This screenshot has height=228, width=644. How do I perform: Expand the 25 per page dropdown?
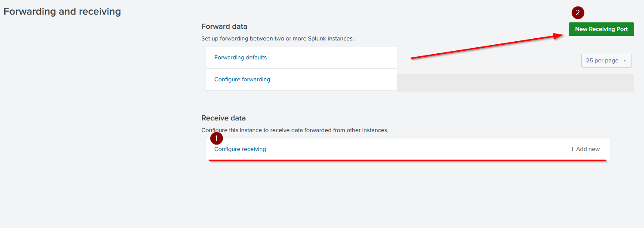coord(606,61)
